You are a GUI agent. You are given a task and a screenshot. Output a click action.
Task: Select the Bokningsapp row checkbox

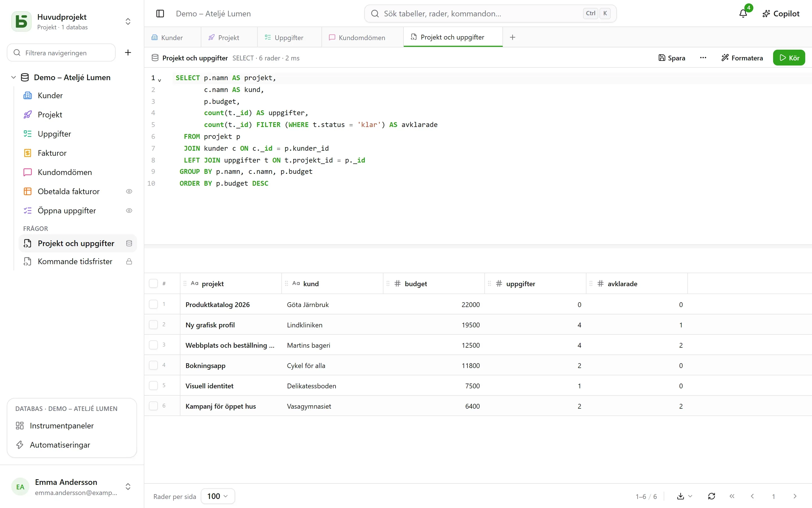[153, 365]
